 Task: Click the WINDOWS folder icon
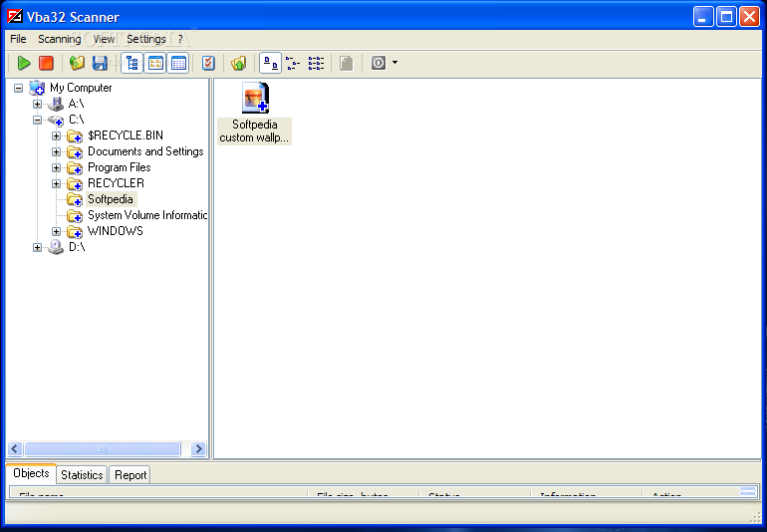coord(75,231)
